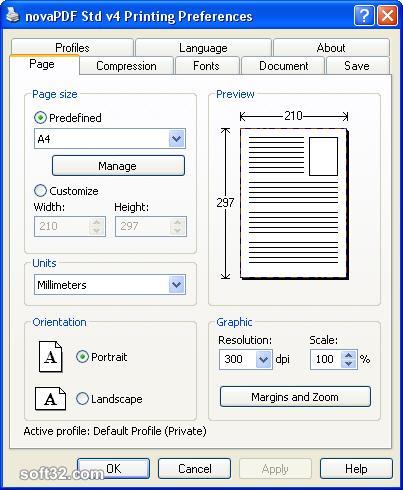Click the Help button
This screenshot has height=490, width=403.
356,468
